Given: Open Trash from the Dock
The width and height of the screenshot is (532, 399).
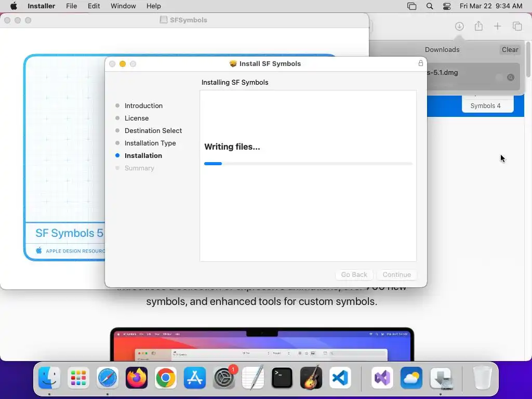Looking at the screenshot, I should coord(482,378).
